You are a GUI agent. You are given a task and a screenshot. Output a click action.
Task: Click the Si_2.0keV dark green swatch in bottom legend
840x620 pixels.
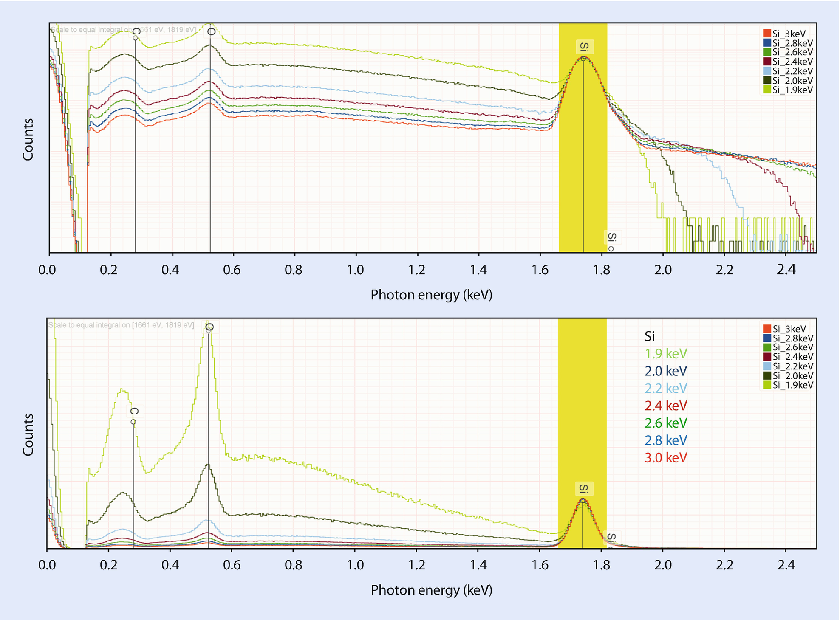click(x=767, y=375)
